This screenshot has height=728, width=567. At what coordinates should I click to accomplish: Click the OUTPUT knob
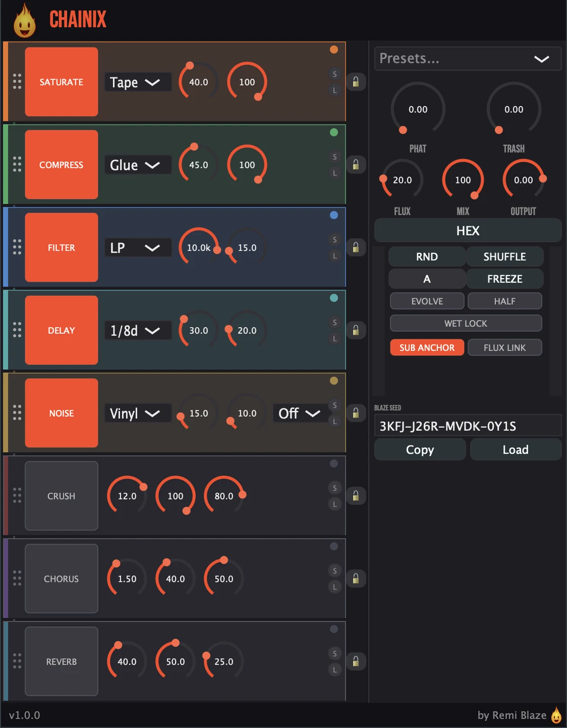pyautogui.click(x=523, y=180)
